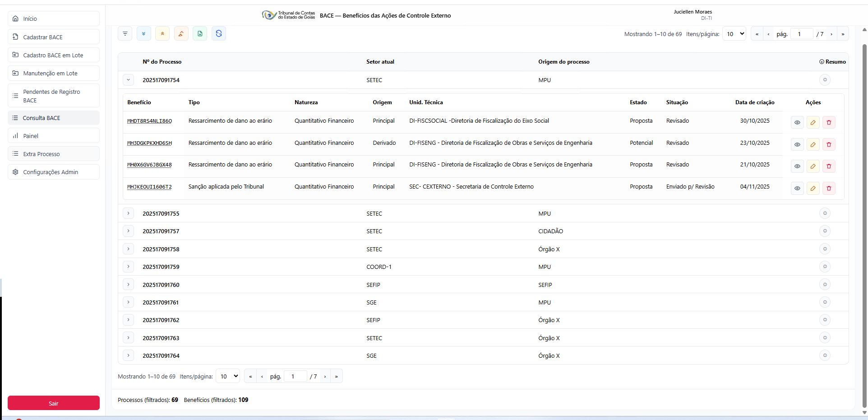Screen dimensions: 868x420
Task: Click the green export file icon
Action: click(200, 34)
